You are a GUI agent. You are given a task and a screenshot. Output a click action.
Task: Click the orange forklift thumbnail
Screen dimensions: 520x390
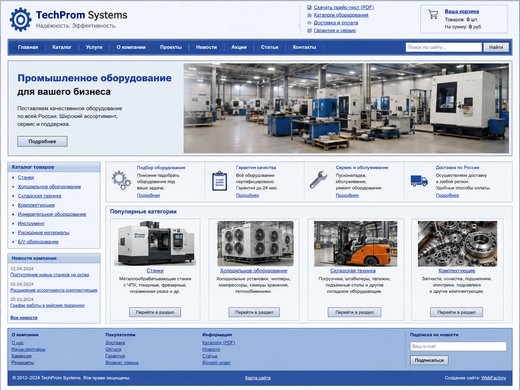[x=355, y=244]
